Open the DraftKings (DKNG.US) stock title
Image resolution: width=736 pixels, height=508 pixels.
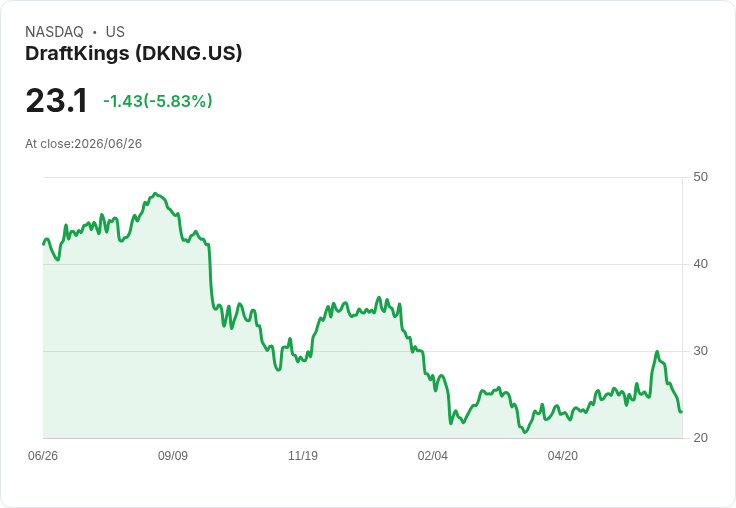[x=134, y=54]
